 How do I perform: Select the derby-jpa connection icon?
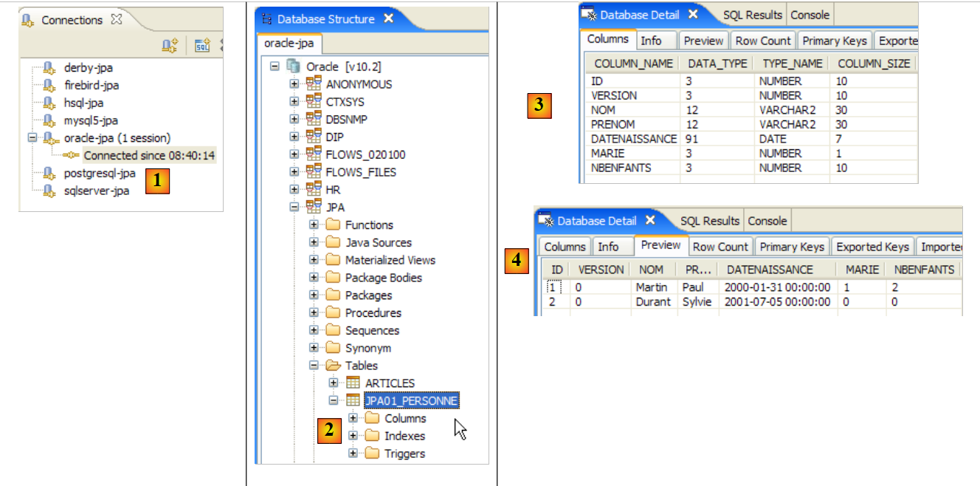point(49,68)
